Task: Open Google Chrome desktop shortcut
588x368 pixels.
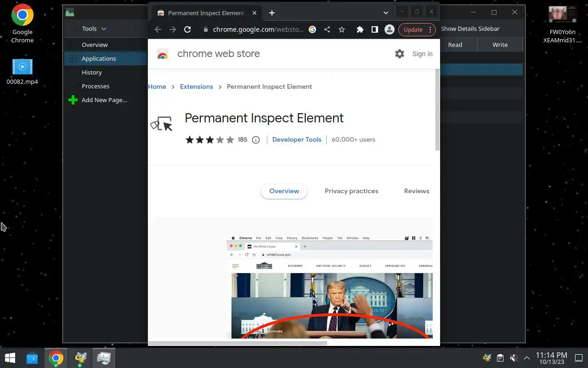Action: tap(23, 24)
